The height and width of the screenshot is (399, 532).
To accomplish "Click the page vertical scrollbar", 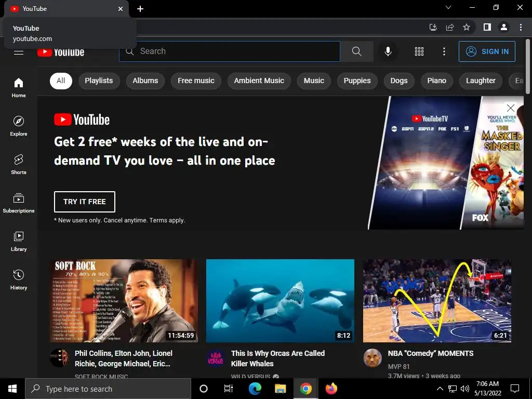I will tap(528, 66).
